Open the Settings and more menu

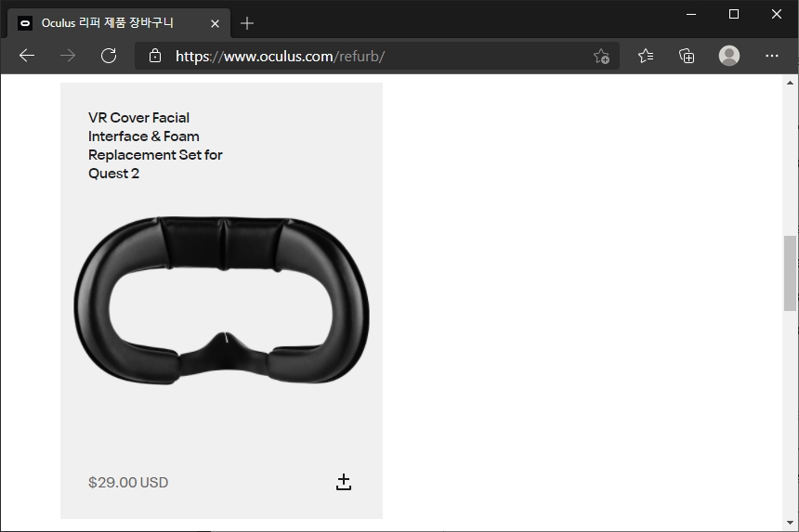coord(771,56)
